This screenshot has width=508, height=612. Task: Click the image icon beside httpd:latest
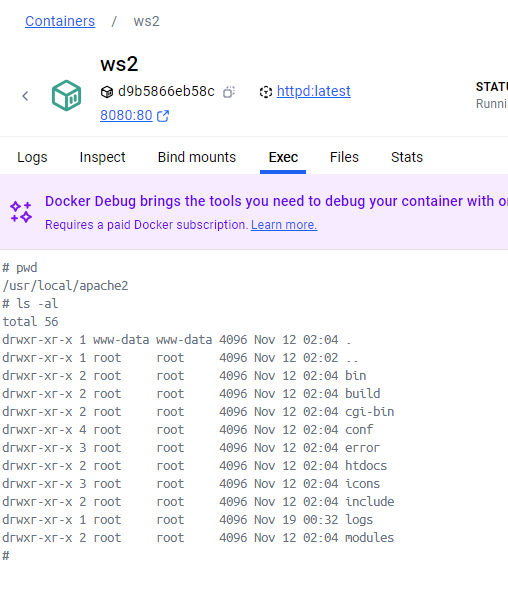[266, 92]
